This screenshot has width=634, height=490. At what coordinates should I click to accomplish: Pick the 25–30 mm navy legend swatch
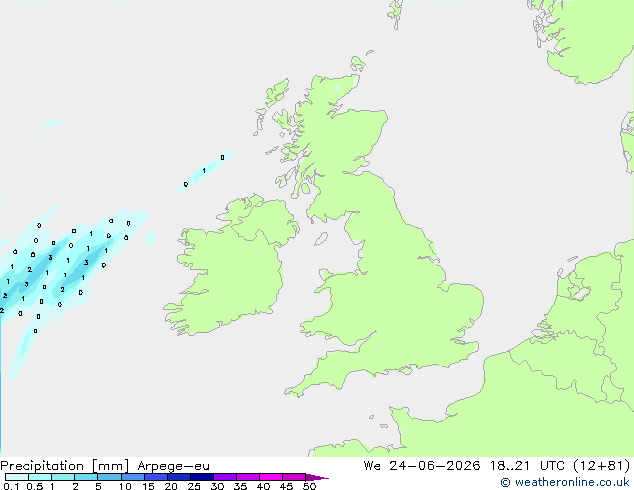click(202, 477)
